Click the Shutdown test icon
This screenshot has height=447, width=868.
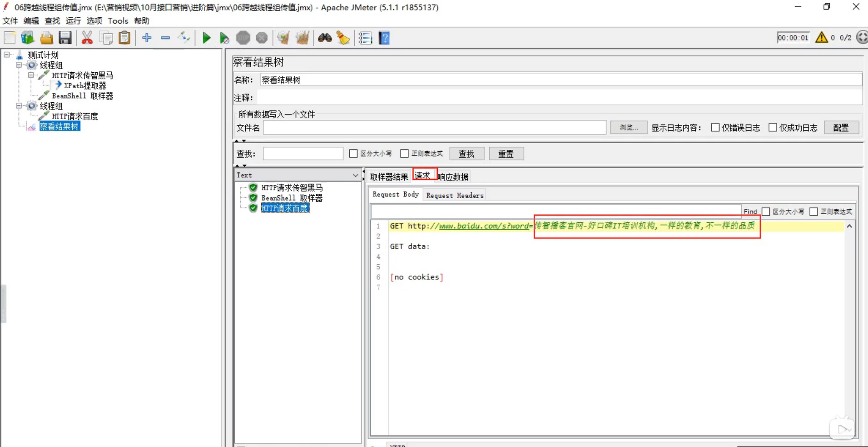pyautogui.click(x=262, y=38)
